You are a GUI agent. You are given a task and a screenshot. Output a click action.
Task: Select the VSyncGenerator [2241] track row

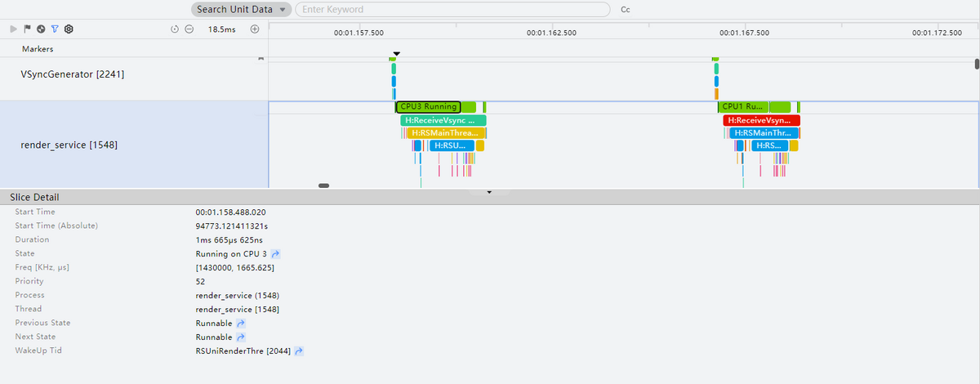click(73, 74)
